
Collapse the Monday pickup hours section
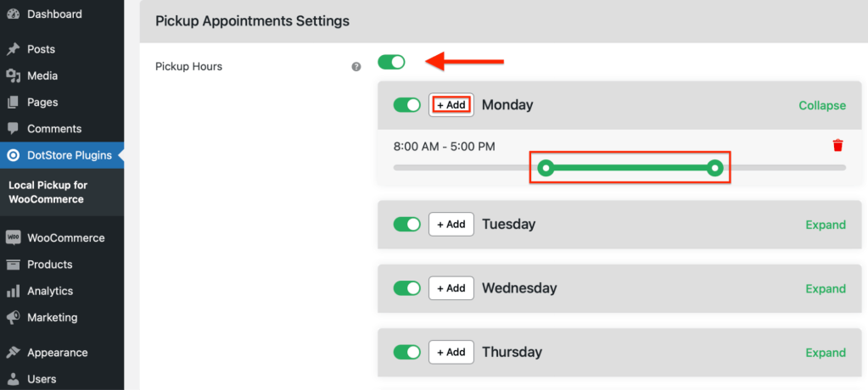822,105
